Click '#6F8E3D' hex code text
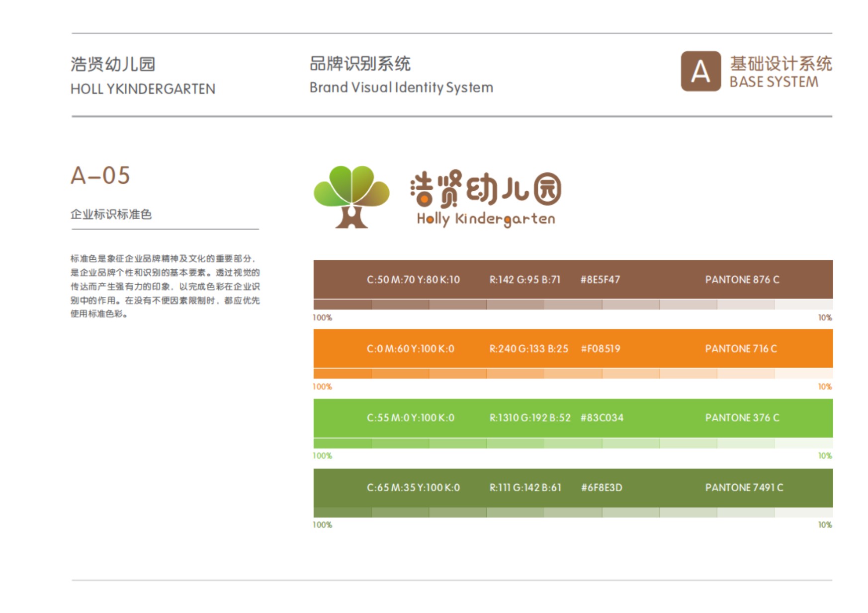 tap(602, 488)
